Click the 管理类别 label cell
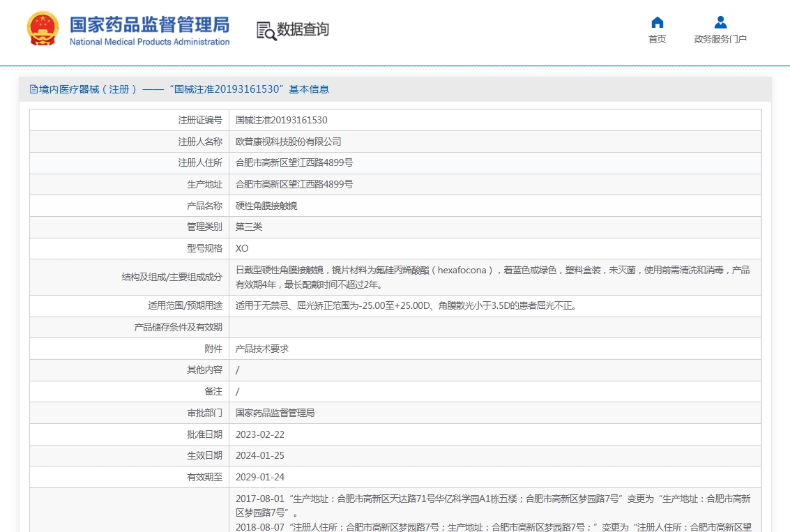 point(130,227)
